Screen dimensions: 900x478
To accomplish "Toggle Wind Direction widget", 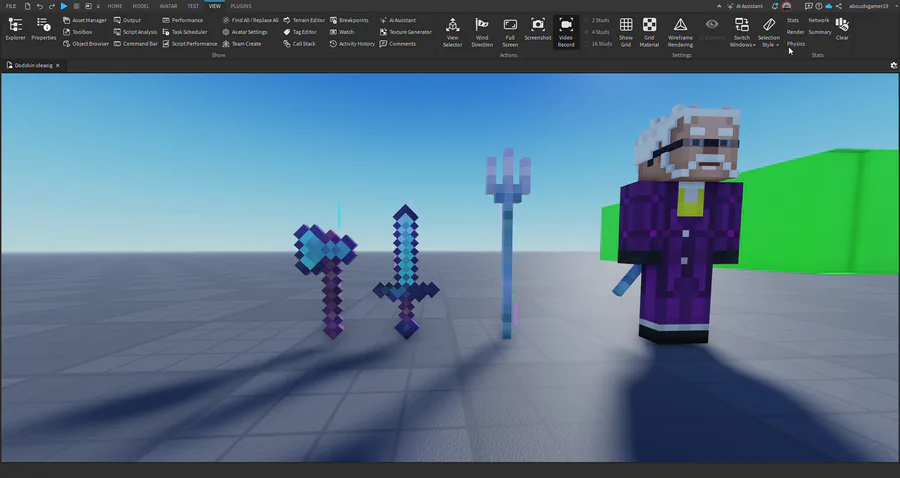I will pos(482,32).
